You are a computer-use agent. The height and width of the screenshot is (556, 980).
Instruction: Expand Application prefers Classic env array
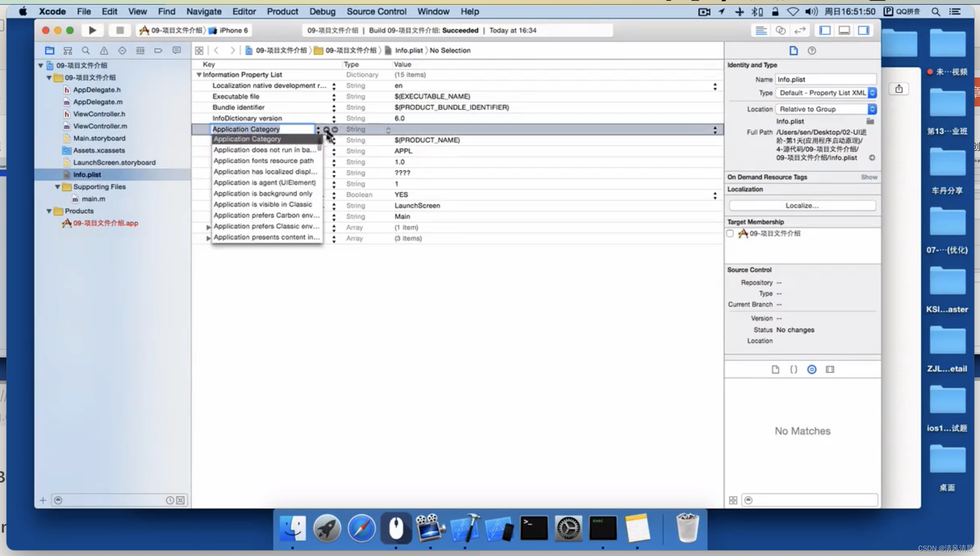click(208, 227)
